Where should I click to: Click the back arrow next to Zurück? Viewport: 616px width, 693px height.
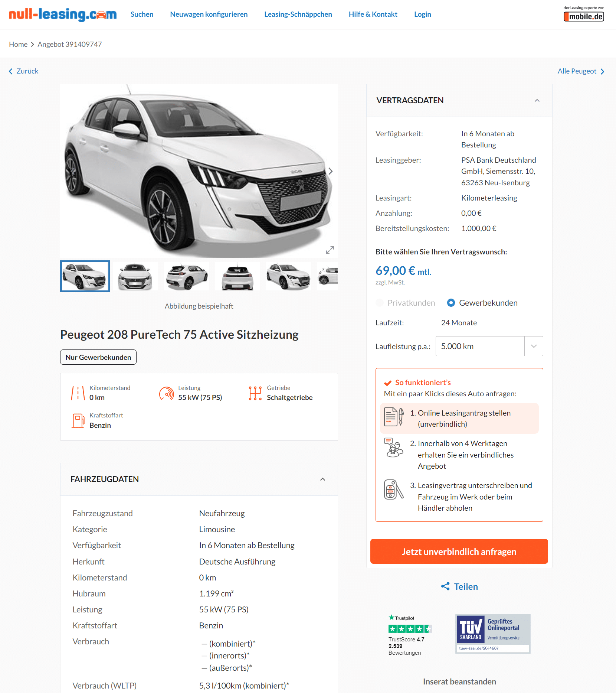click(11, 71)
